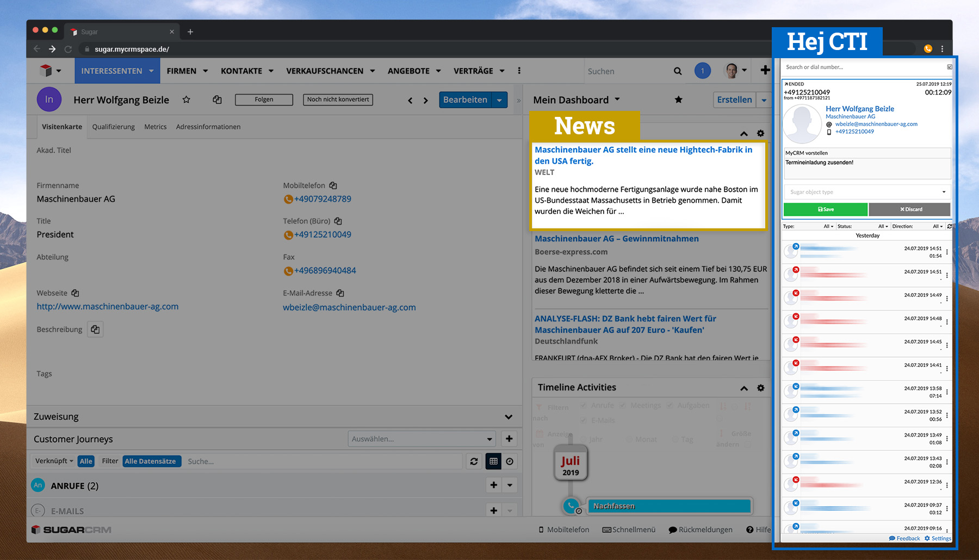
Task: Open the Maschinenbauer AG website link
Action: point(108,307)
